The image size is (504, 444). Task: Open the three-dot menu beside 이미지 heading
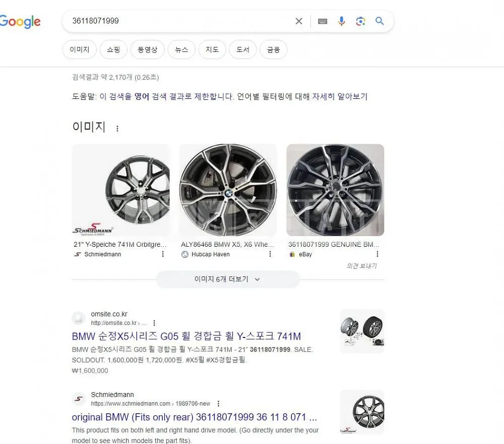pos(117,128)
